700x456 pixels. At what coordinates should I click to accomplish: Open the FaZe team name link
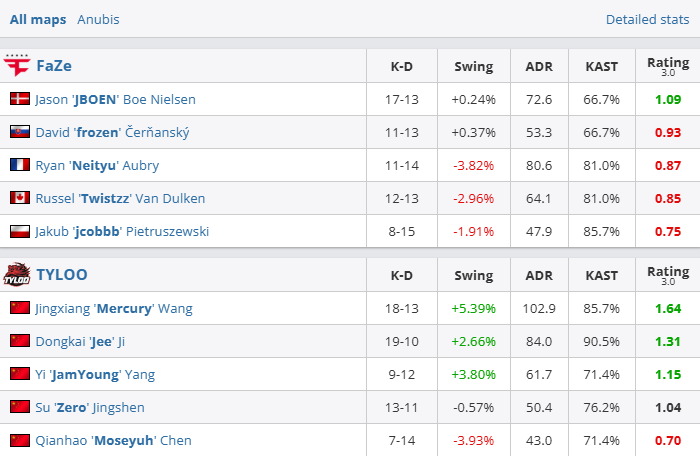[x=54, y=66]
